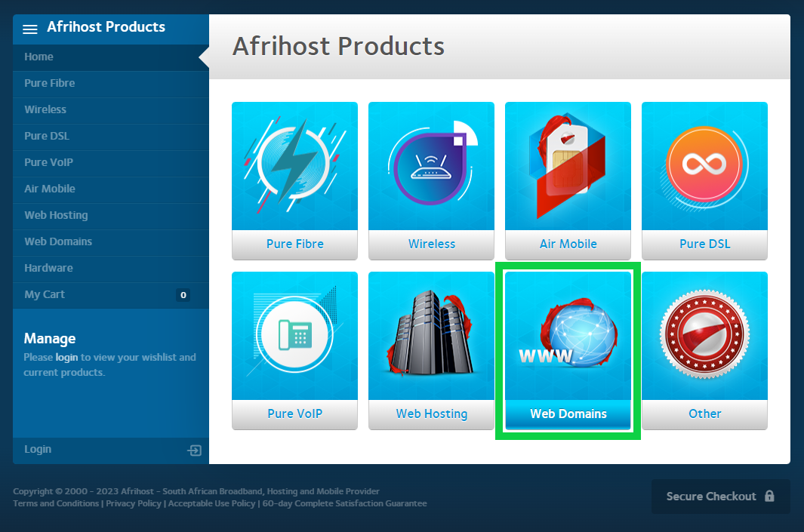804x532 pixels.
Task: Open the Air Mobile SIM card tile
Action: [568, 168]
